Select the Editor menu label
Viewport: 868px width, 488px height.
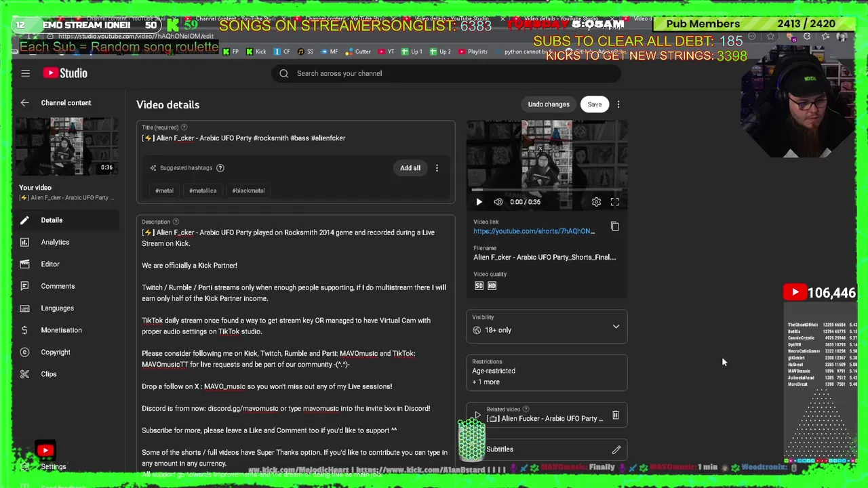pyautogui.click(x=50, y=264)
